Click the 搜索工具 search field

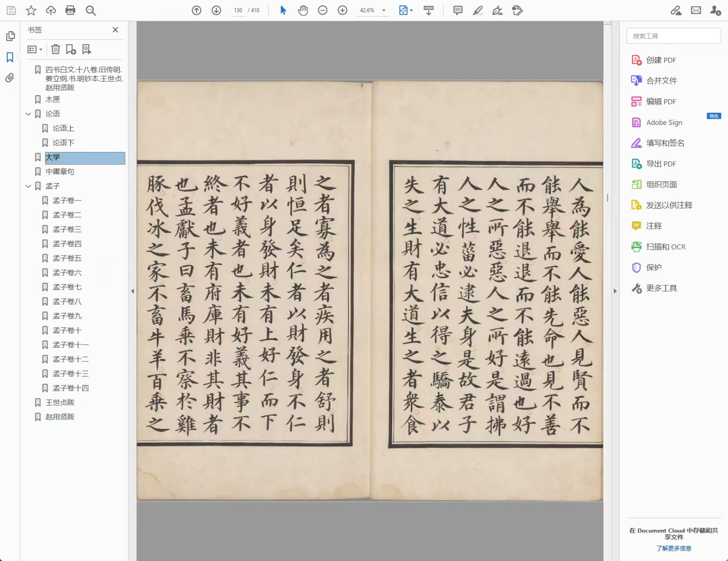pos(674,36)
